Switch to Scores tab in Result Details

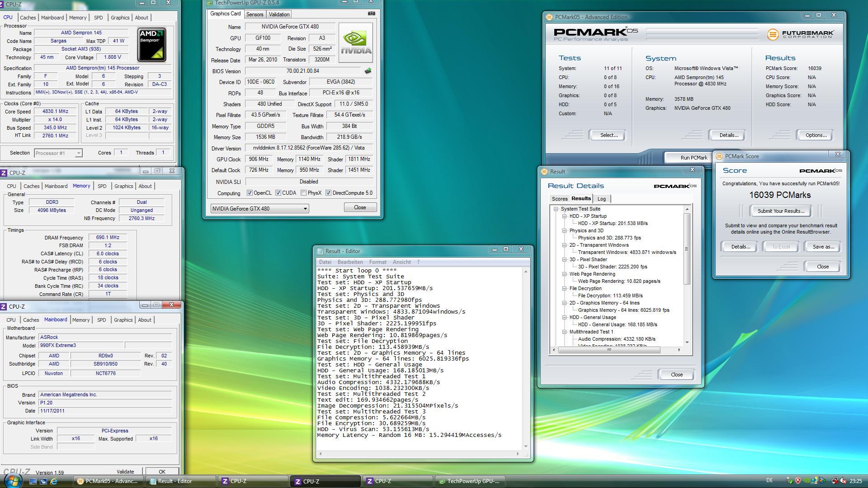click(x=559, y=199)
